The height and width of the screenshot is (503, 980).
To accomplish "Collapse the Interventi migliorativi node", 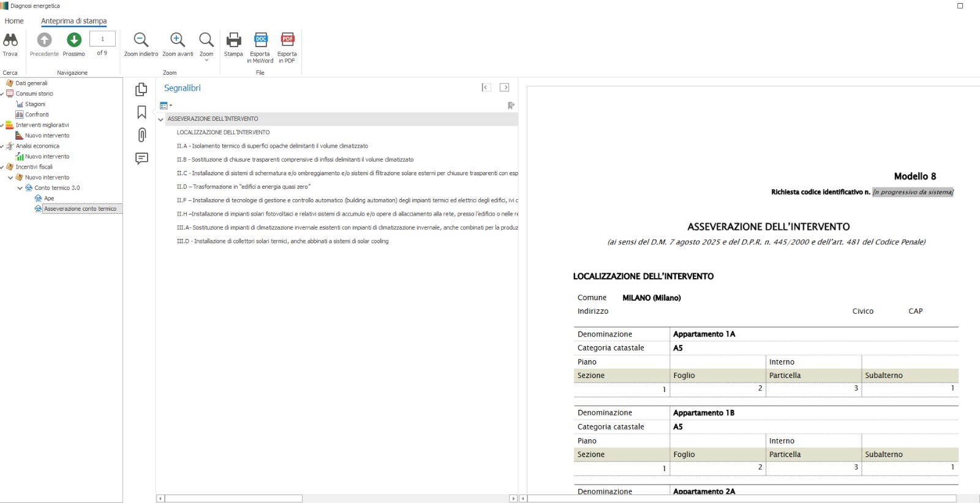I will coord(2,125).
